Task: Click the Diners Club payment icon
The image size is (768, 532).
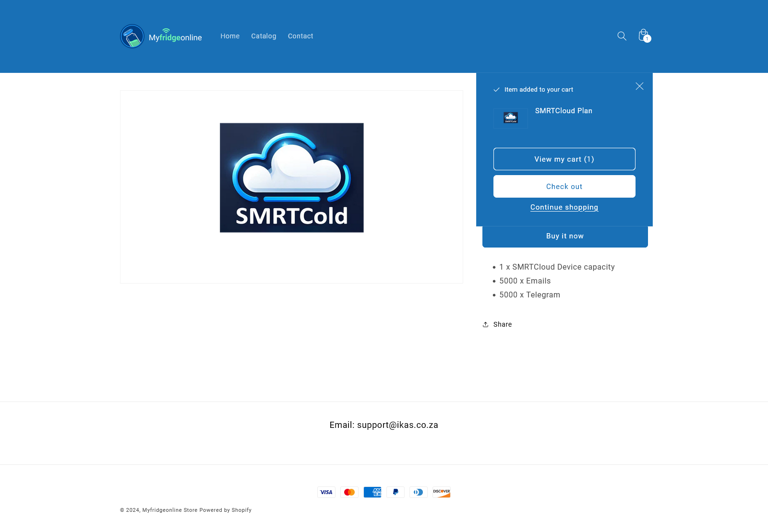Action: pyautogui.click(x=419, y=492)
